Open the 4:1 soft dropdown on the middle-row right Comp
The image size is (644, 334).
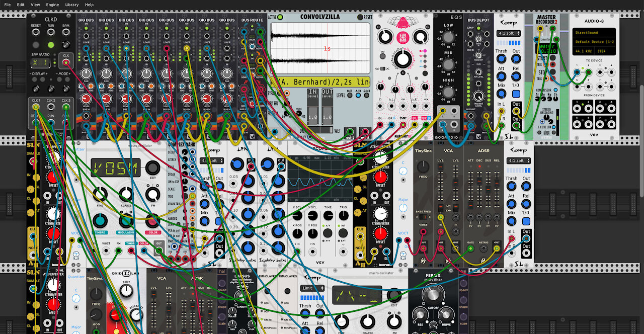518,160
